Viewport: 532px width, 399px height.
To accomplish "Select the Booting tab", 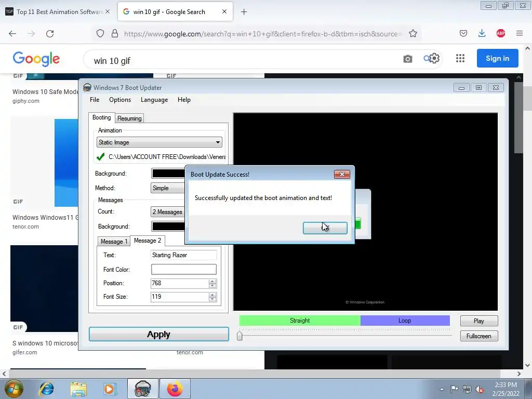I will click(x=101, y=117).
